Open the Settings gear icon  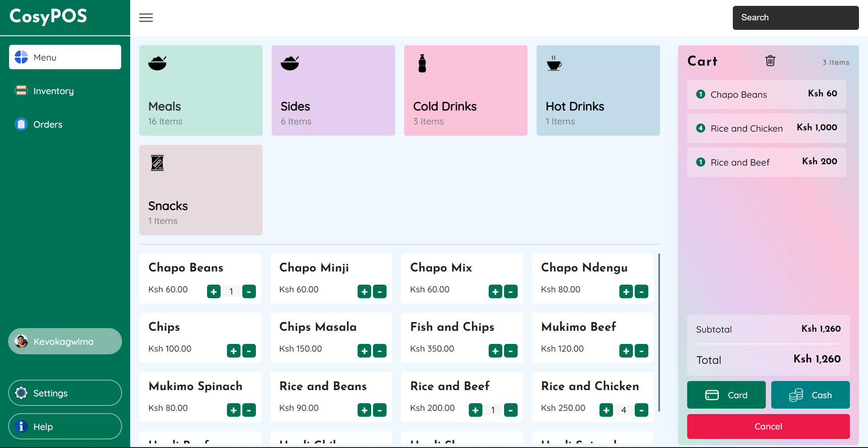pyautogui.click(x=21, y=393)
